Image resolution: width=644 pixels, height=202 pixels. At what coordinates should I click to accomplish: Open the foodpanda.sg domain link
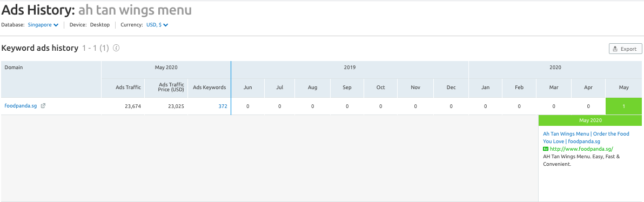(x=21, y=106)
